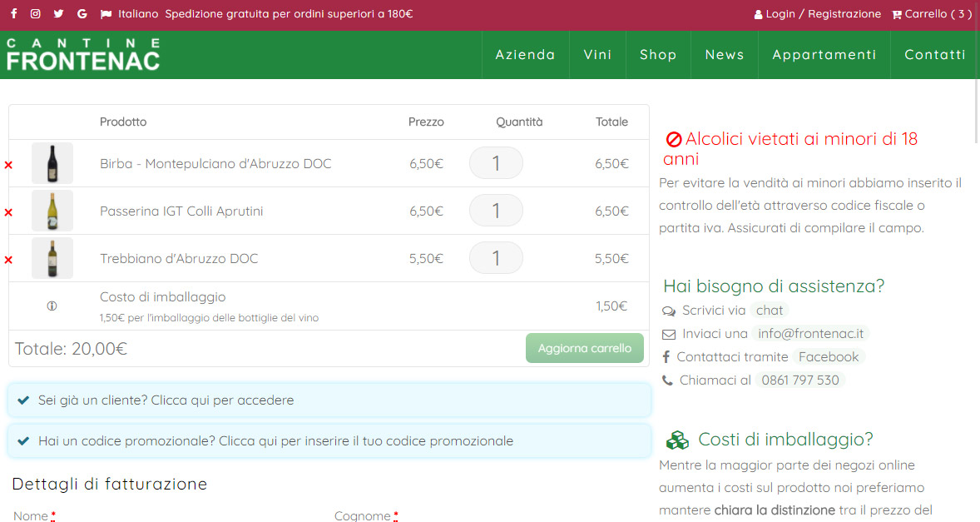Click the 'Quantità' column header

click(x=519, y=122)
